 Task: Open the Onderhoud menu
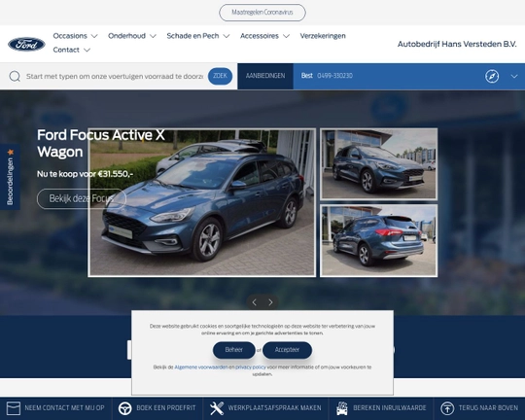tap(126, 36)
